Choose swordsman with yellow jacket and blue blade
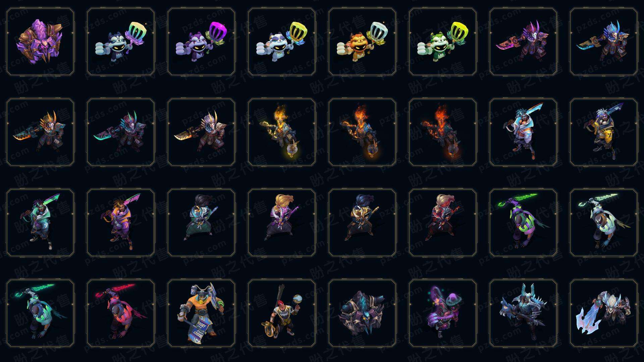644x362 pixels. 604,132
